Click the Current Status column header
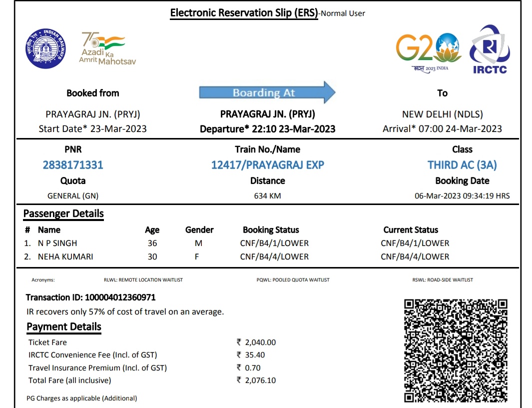 [411, 230]
